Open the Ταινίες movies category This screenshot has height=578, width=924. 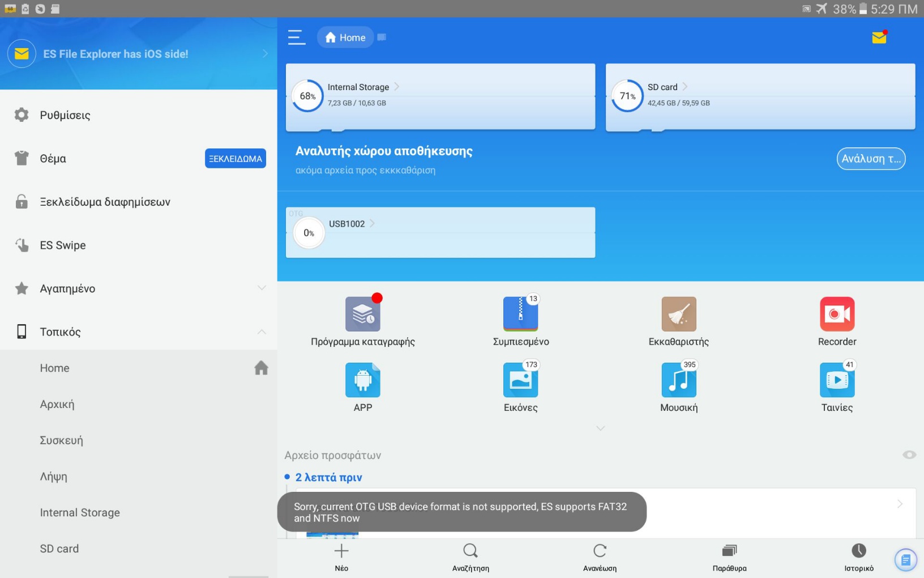(836, 380)
